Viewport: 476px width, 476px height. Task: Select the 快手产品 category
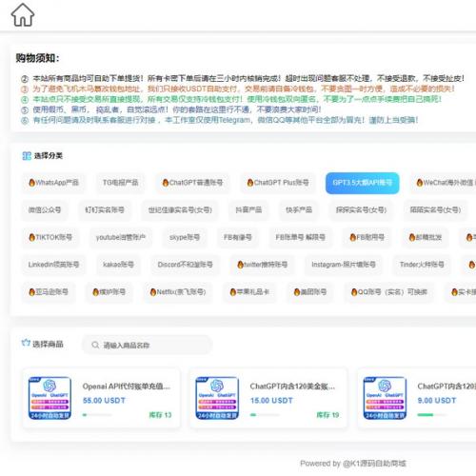(299, 209)
